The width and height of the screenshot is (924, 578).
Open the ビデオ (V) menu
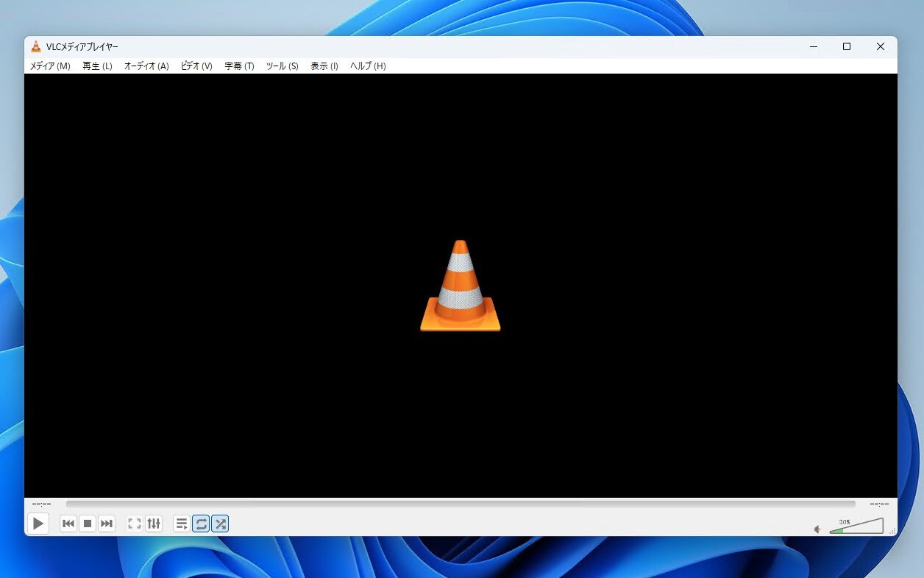click(196, 66)
